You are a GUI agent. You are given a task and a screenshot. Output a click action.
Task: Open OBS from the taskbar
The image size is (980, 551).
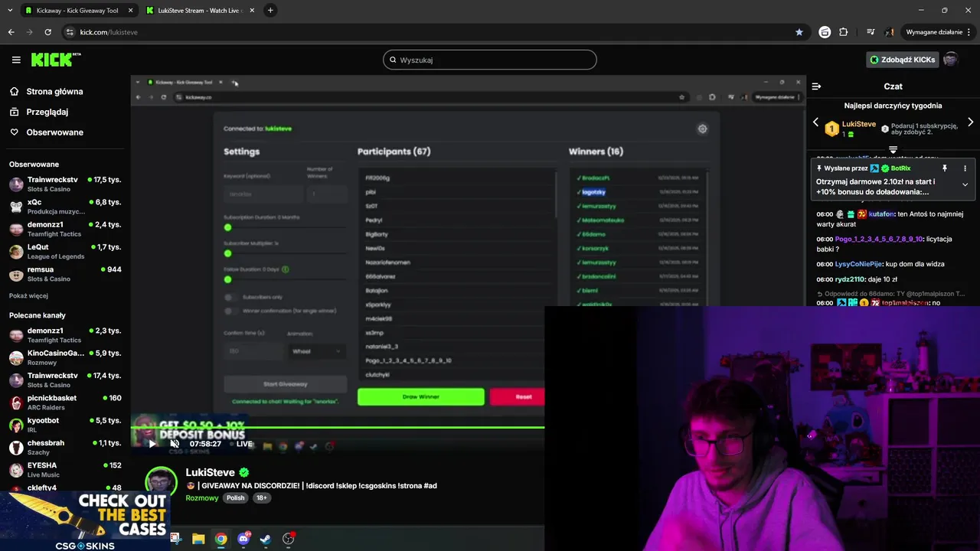[289, 539]
